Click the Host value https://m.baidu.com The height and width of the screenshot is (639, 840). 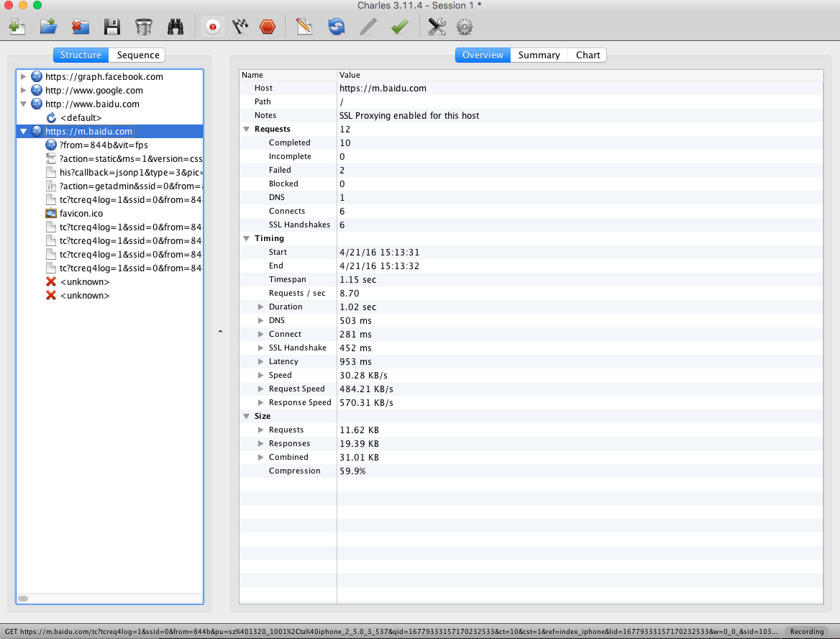click(383, 89)
